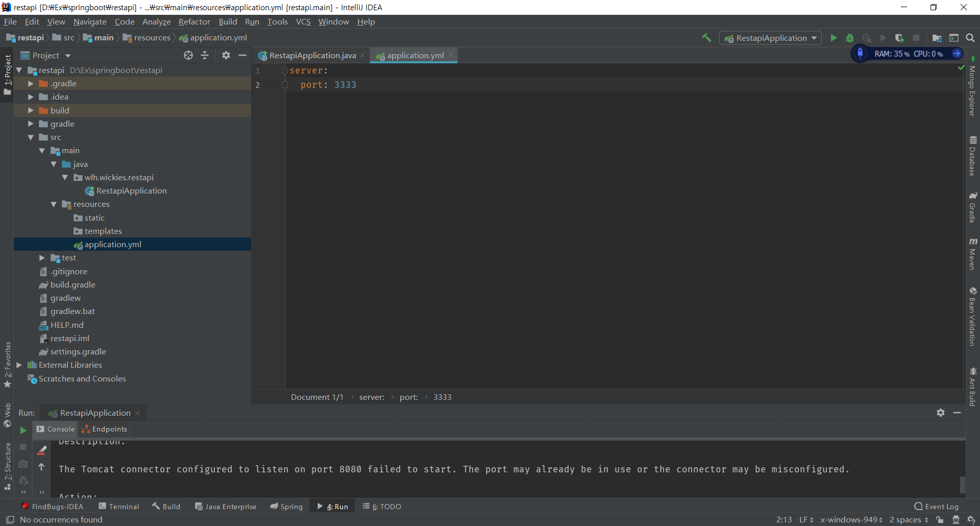Open Terminal tool window
The image size is (980, 526).
119,507
